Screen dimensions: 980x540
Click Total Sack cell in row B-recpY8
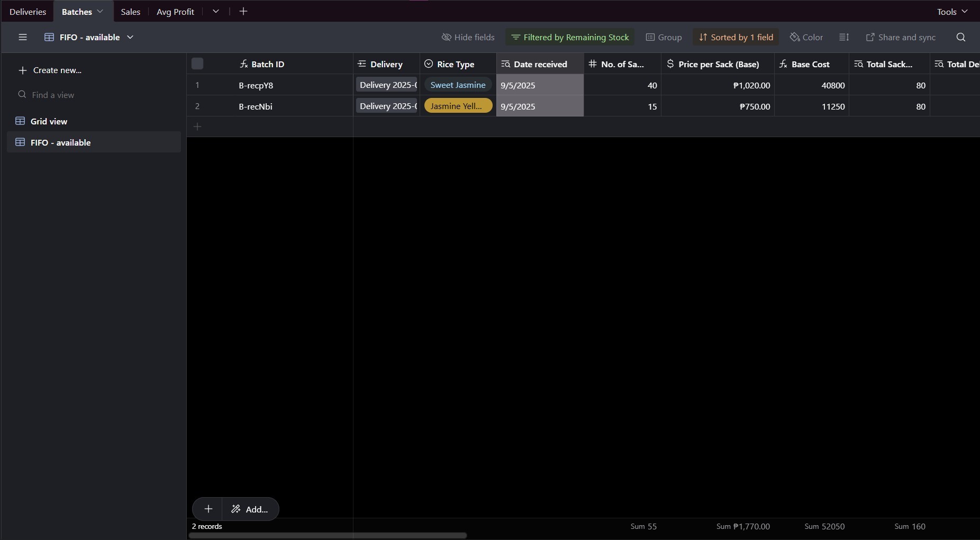pyautogui.click(x=890, y=85)
